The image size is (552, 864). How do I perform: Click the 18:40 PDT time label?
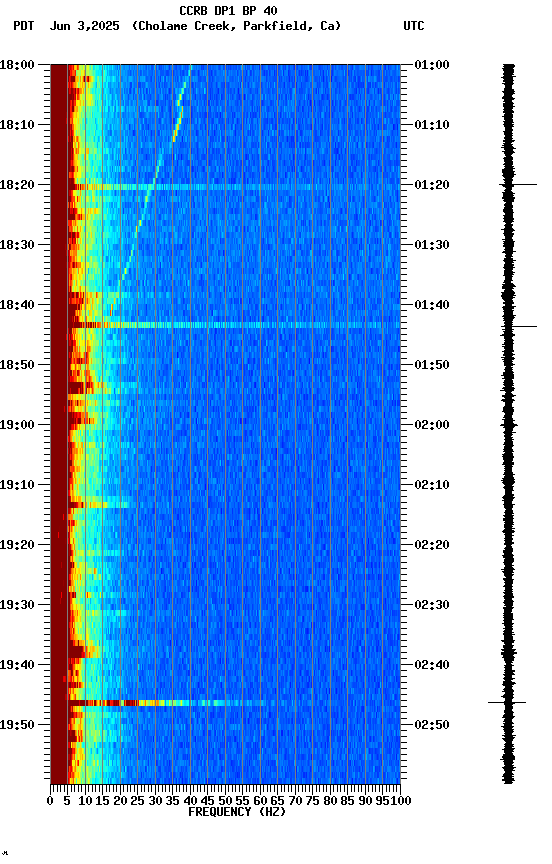(x=17, y=305)
